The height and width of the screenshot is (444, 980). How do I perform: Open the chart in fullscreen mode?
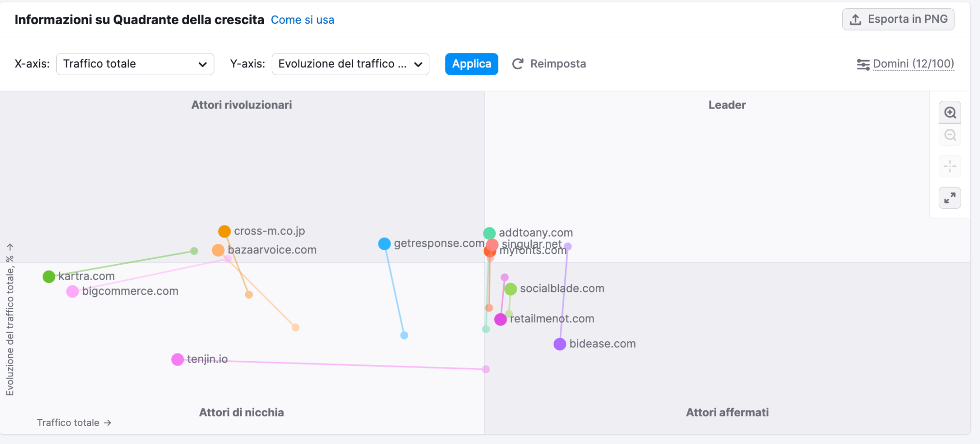(950, 198)
